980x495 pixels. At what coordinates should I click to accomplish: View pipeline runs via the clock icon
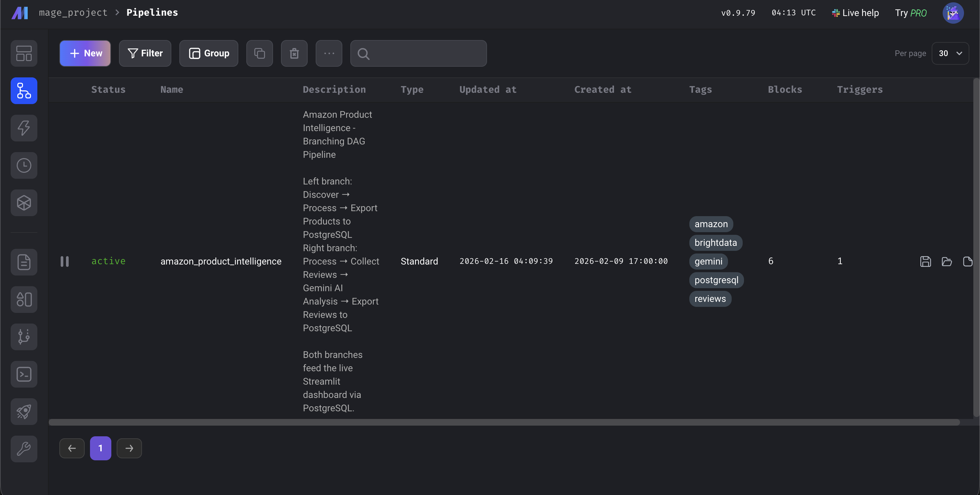(x=24, y=165)
